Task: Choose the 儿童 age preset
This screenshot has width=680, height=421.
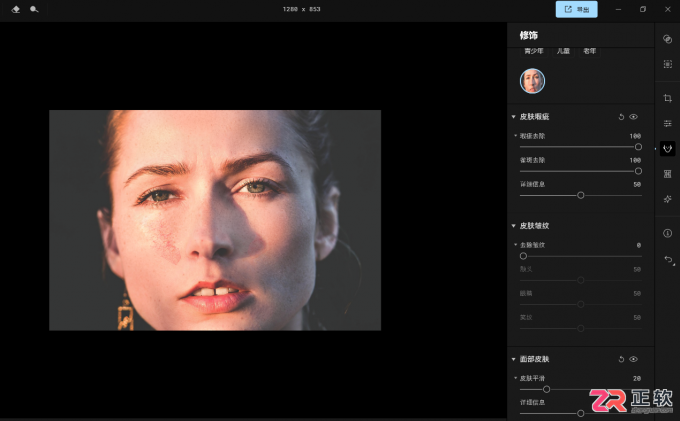Action: [x=563, y=52]
